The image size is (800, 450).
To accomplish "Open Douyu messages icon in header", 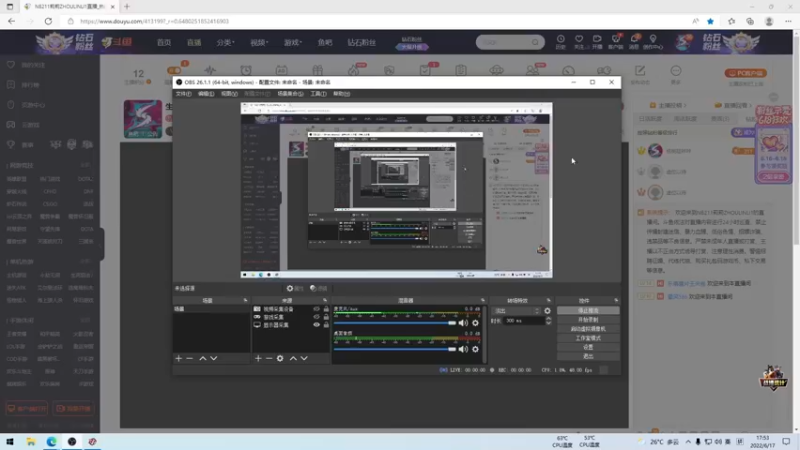I will point(634,41).
